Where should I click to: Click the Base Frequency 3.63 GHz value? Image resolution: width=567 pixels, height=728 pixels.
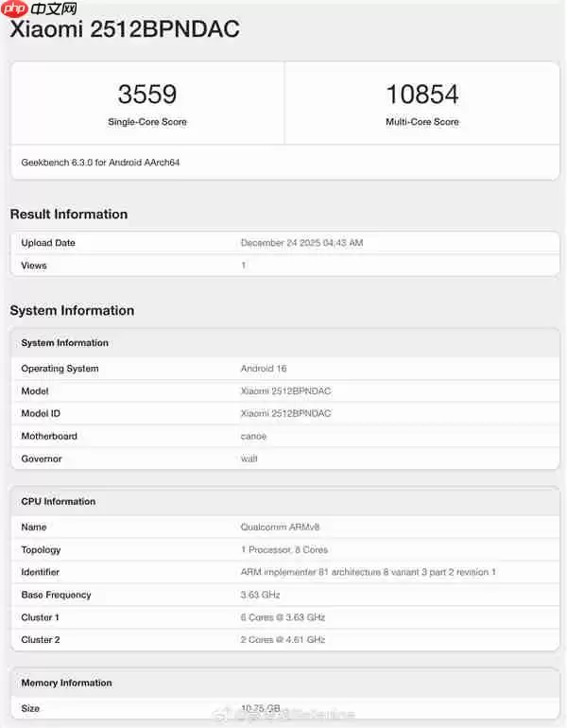(x=260, y=596)
